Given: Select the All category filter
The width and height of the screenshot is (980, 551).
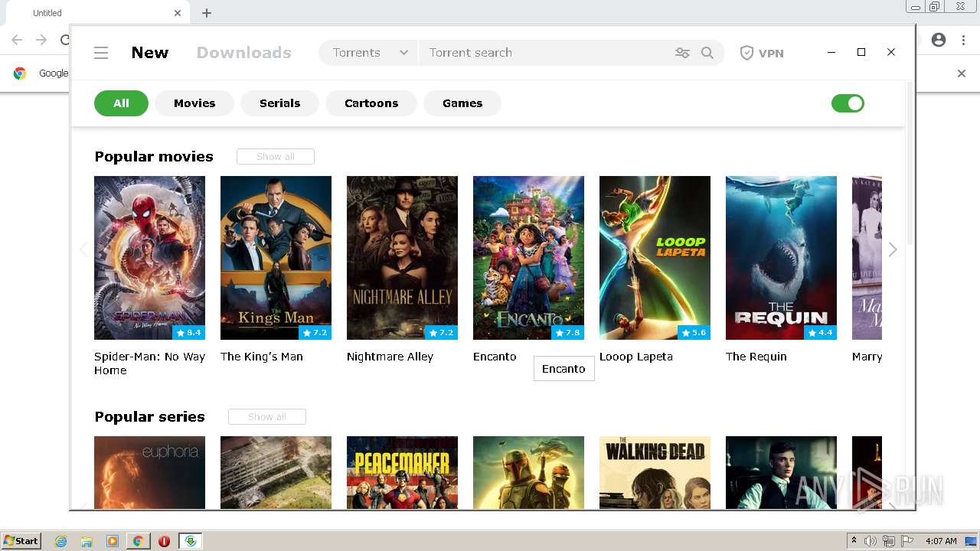Looking at the screenshot, I should 121,103.
